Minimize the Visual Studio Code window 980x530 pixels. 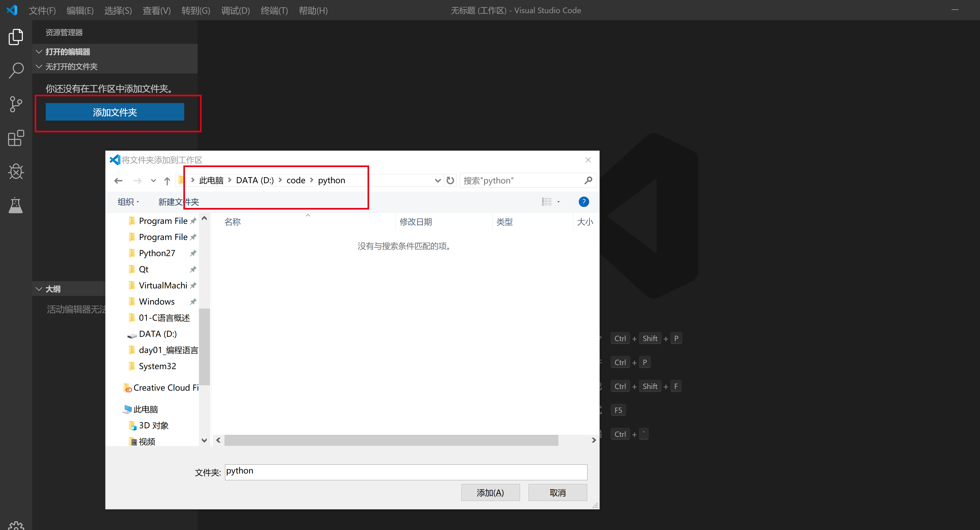pyautogui.click(x=954, y=10)
